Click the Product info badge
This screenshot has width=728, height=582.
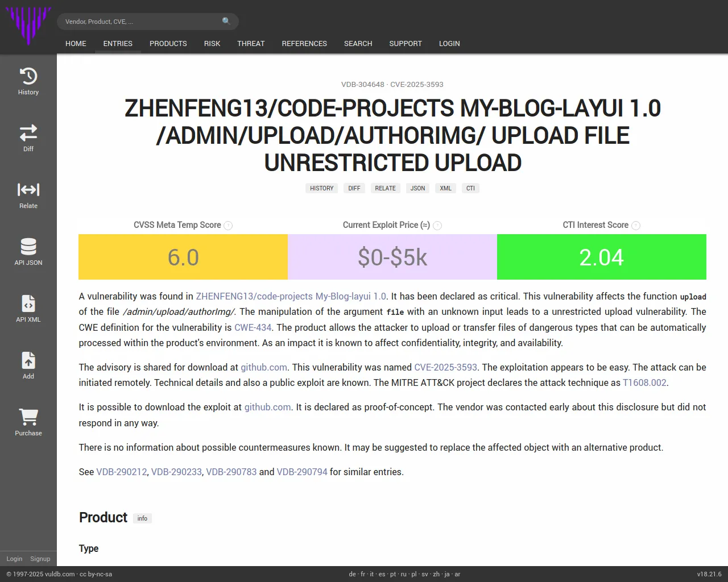[142, 518]
